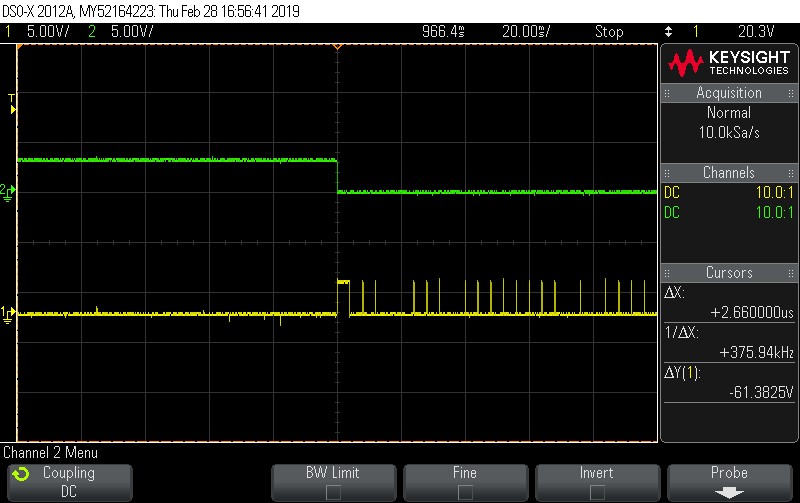Open the Acquisition panel header
Screen dimensions: 800x503
(728, 93)
